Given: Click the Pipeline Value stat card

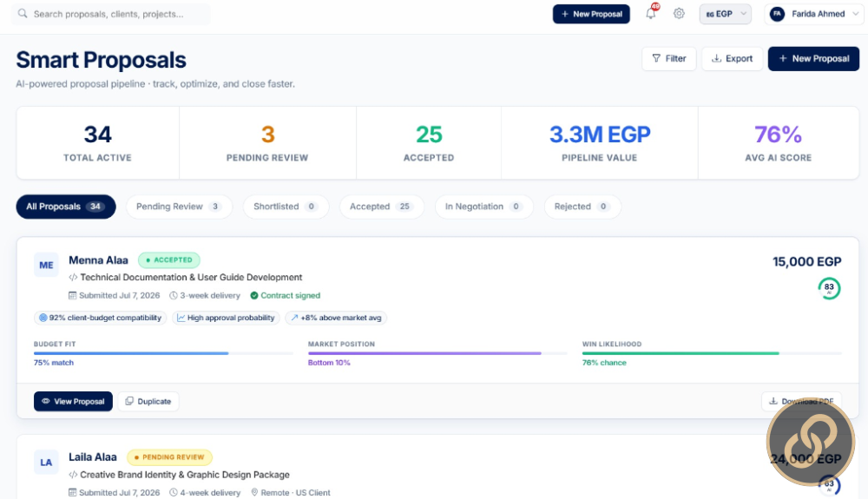Looking at the screenshot, I should pyautogui.click(x=600, y=142).
